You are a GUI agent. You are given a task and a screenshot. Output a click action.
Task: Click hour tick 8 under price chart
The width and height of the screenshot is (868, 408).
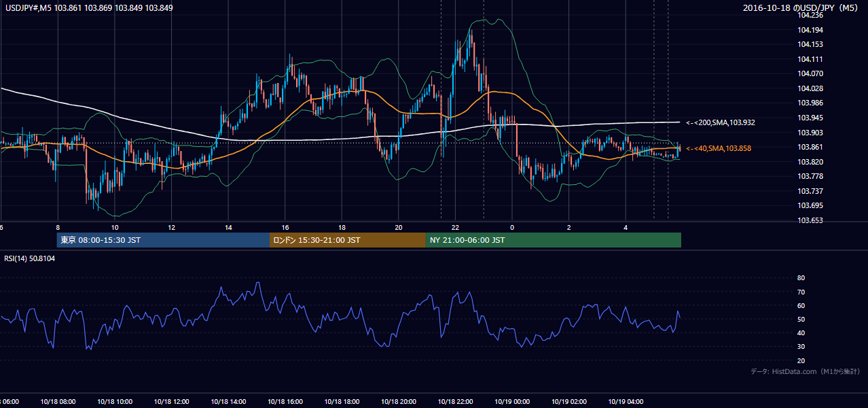click(x=58, y=228)
